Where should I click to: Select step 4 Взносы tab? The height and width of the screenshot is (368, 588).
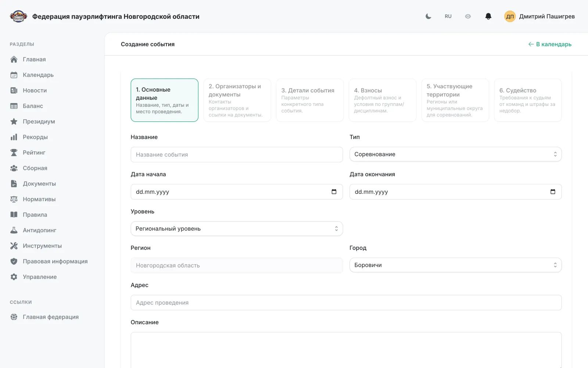(x=383, y=100)
